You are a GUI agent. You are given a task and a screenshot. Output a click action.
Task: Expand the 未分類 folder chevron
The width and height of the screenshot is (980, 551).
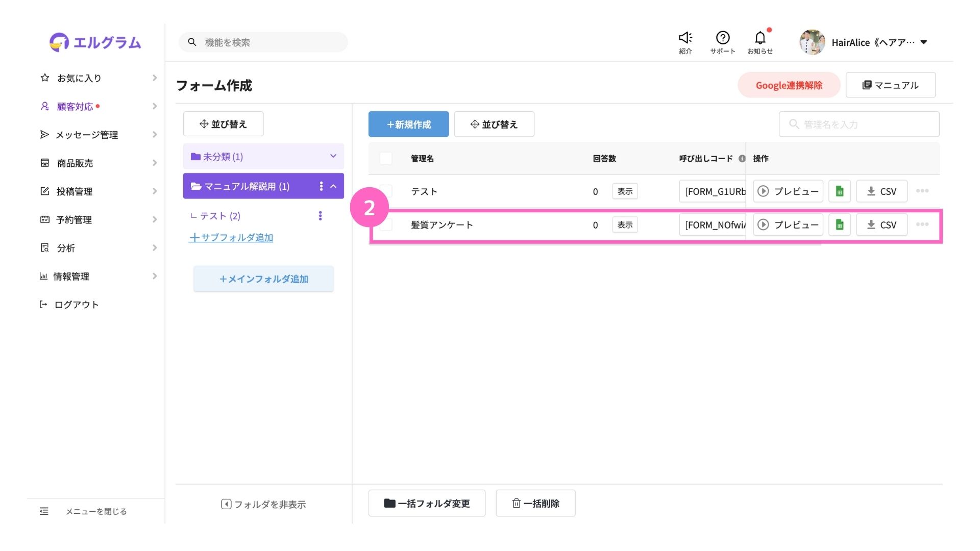tap(333, 156)
